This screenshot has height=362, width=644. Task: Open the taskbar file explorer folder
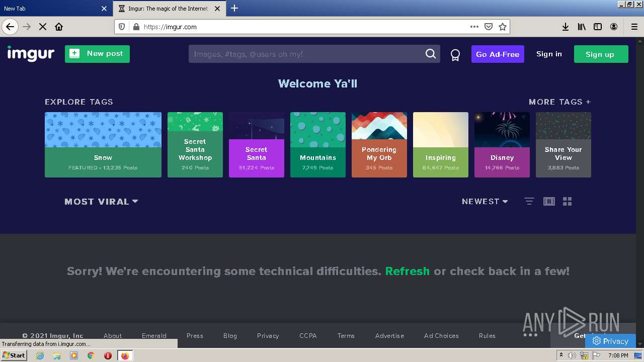point(57,355)
